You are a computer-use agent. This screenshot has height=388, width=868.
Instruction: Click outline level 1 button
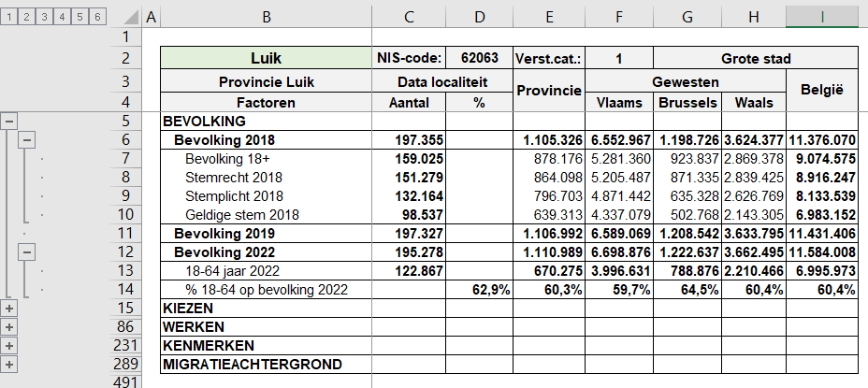(8, 17)
